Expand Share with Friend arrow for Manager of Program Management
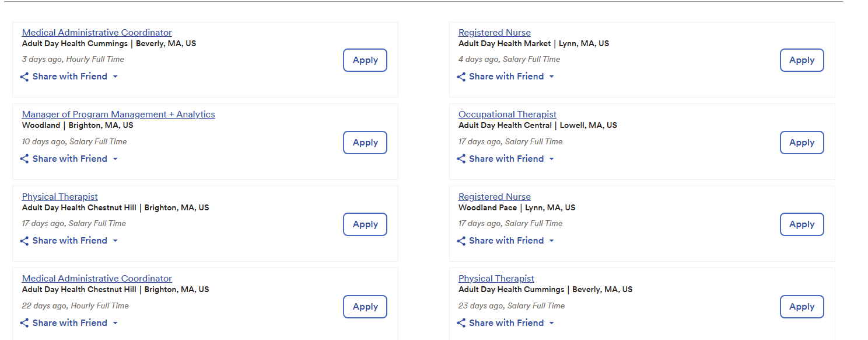Image resolution: width=868 pixels, height=340 pixels. click(x=116, y=159)
